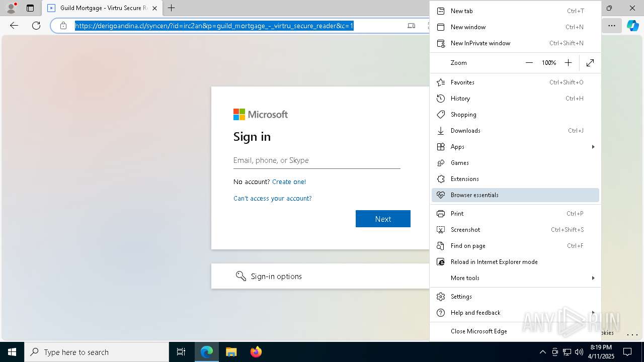Click the Downloads arrow icon

(x=441, y=131)
